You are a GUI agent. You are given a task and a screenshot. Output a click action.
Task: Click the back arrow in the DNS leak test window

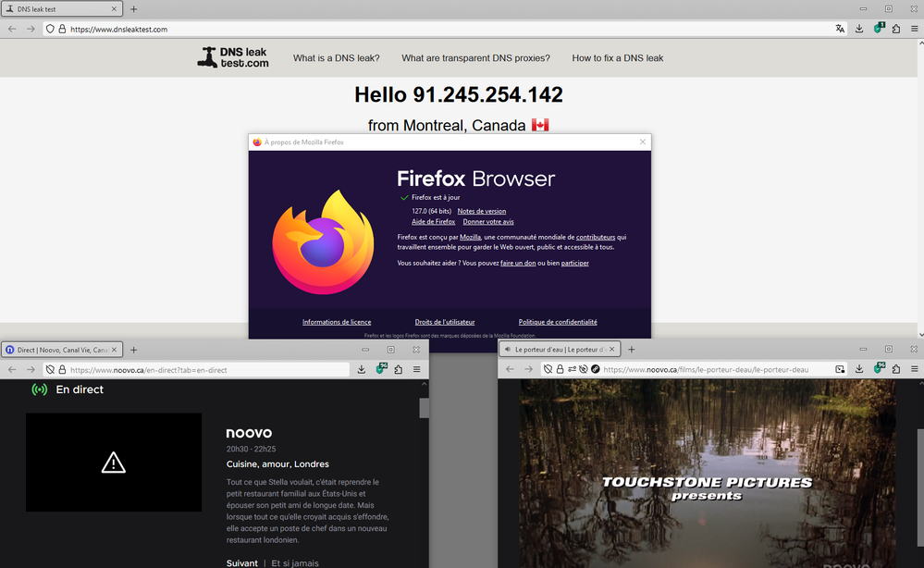click(12, 29)
